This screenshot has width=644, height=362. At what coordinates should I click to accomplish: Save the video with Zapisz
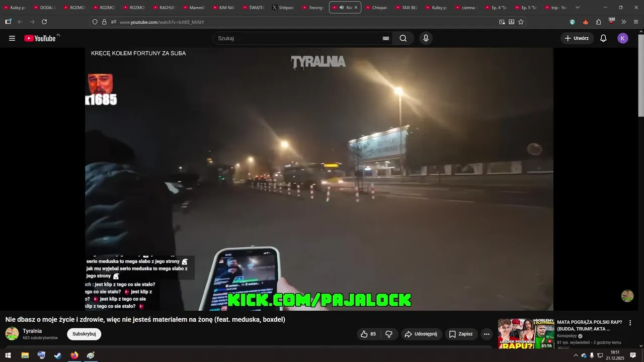pos(461,334)
